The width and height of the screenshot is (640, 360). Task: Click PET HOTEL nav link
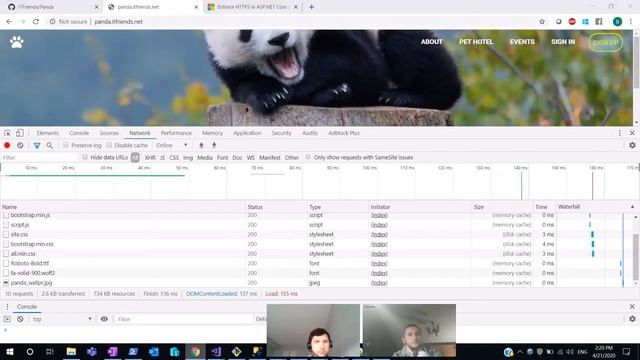coord(476,42)
